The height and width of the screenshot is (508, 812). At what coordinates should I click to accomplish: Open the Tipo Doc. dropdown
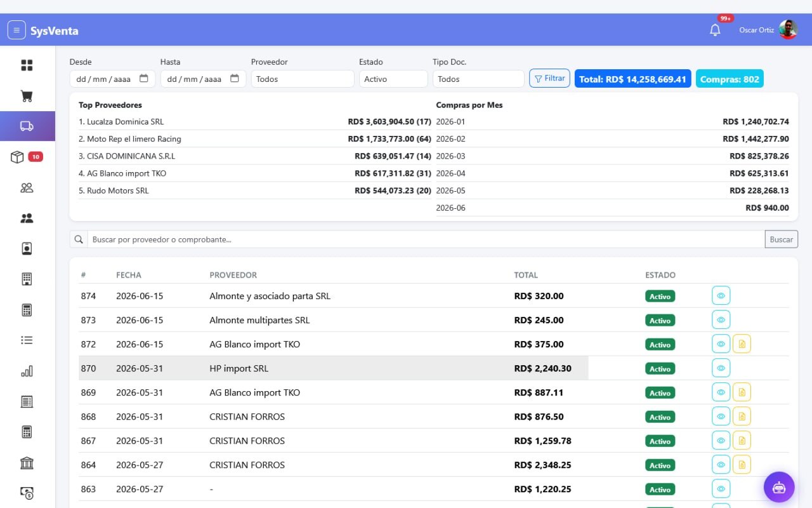point(478,79)
